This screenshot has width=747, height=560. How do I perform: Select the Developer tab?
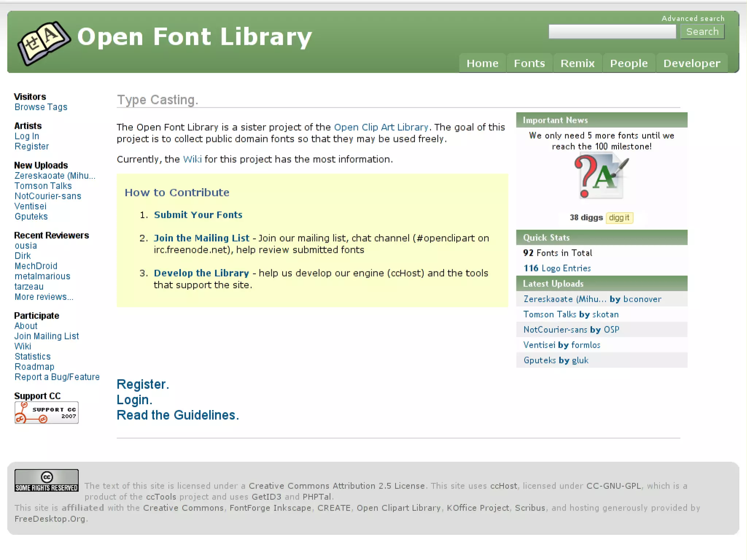(691, 63)
